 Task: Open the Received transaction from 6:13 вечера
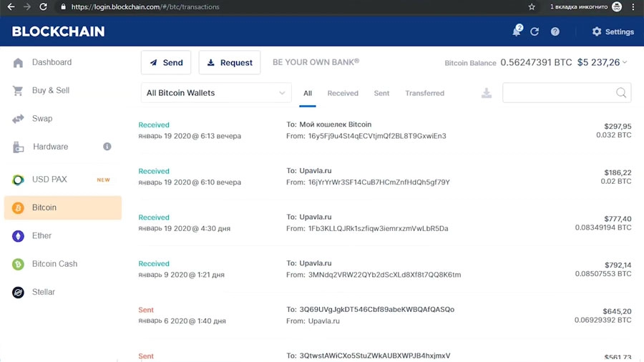[x=385, y=130]
